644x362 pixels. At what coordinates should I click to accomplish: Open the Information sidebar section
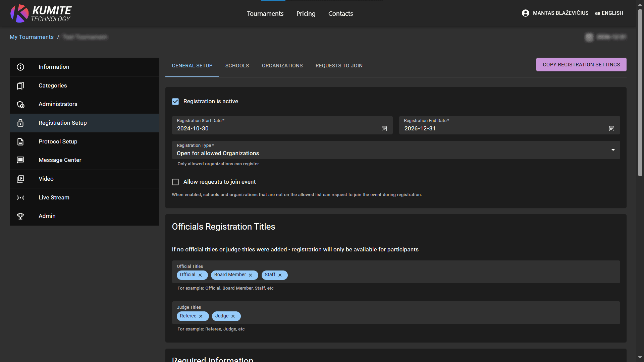20,67
